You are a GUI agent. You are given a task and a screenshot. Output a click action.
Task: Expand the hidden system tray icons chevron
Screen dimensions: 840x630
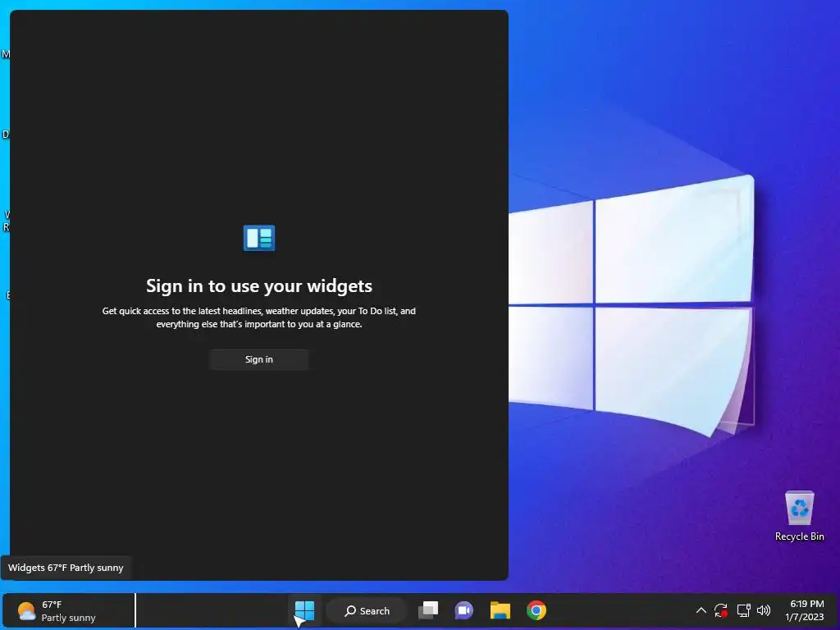pyautogui.click(x=701, y=610)
